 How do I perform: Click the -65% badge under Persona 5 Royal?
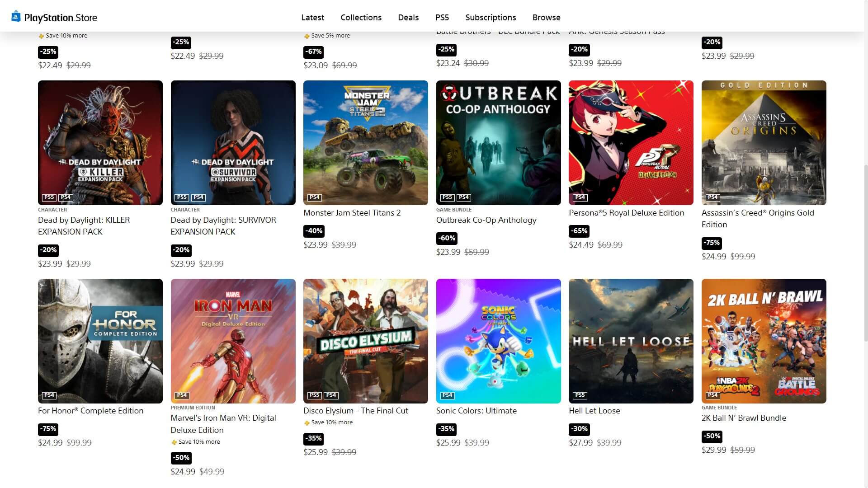579,231
